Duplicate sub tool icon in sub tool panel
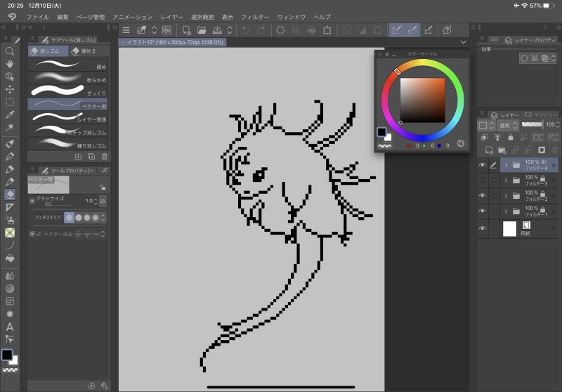 pyautogui.click(x=91, y=157)
